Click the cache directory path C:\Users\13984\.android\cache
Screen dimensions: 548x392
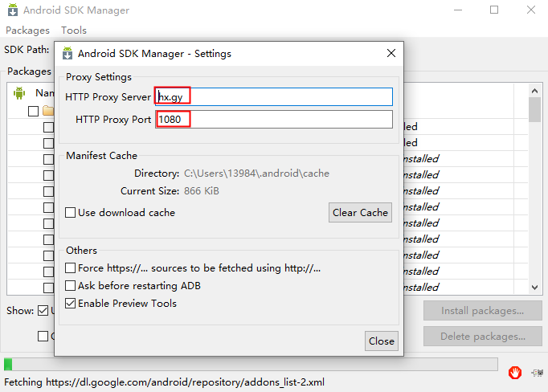click(x=256, y=174)
